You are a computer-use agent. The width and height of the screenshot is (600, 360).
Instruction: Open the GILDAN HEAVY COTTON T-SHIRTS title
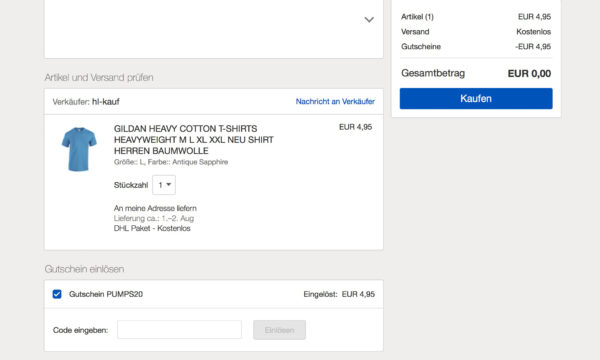pos(194,140)
